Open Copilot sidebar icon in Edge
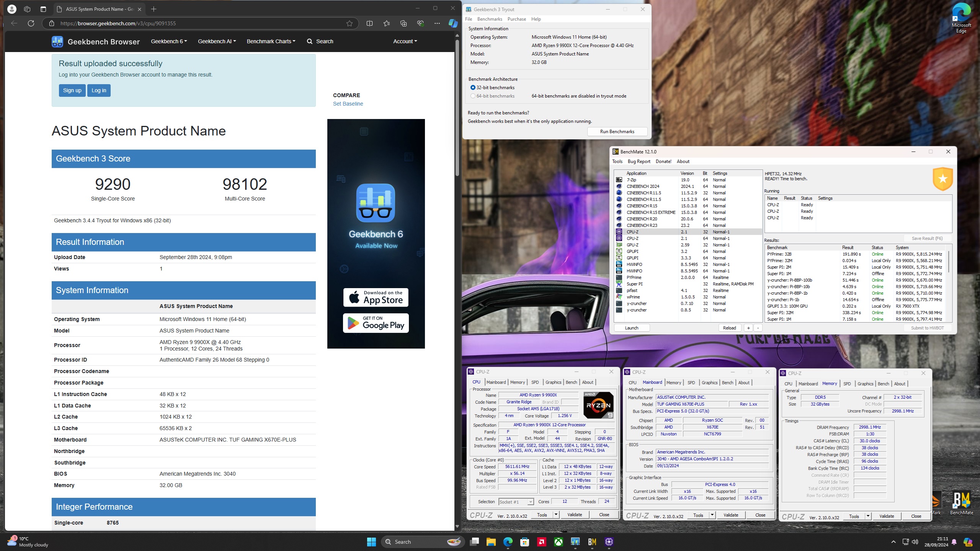980x551 pixels. 453,23
